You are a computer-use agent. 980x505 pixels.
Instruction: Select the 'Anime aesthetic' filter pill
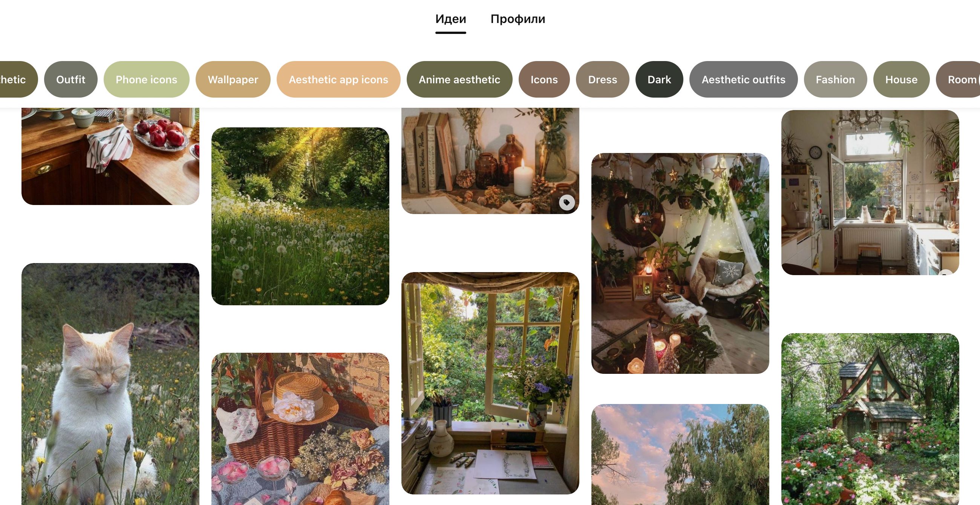point(460,79)
